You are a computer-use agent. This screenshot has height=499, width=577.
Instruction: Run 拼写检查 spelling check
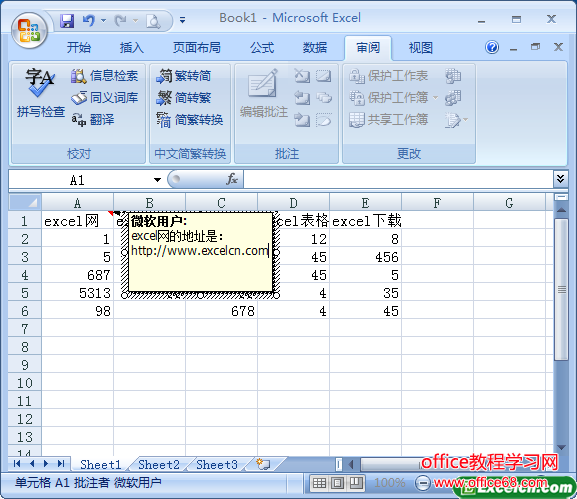pyautogui.click(x=40, y=93)
